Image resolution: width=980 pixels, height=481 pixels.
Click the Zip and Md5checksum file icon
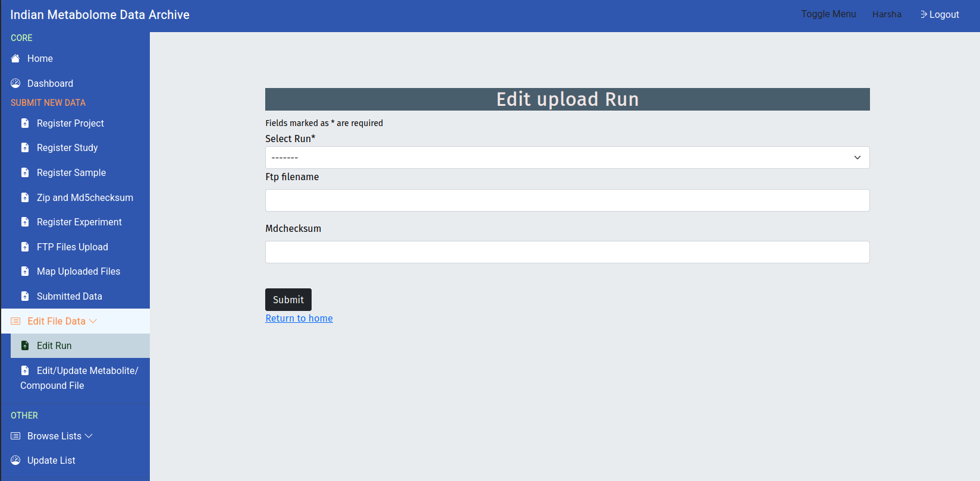click(x=25, y=197)
